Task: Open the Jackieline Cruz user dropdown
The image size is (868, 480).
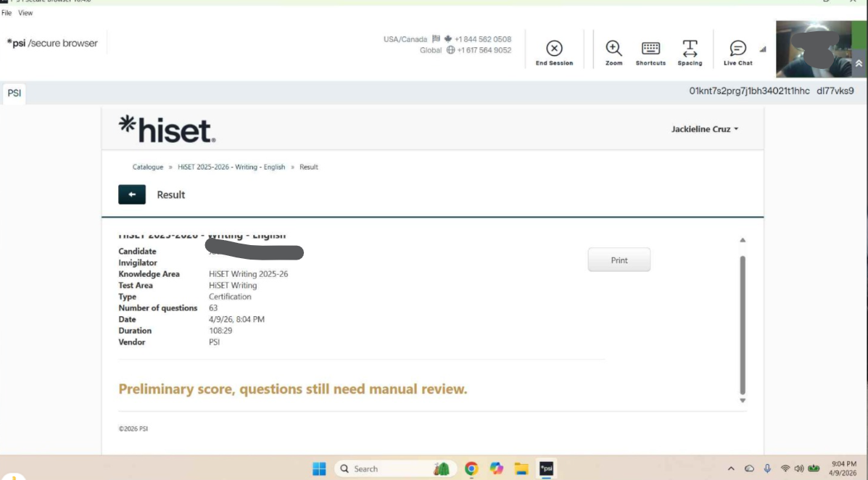Action: [705, 129]
